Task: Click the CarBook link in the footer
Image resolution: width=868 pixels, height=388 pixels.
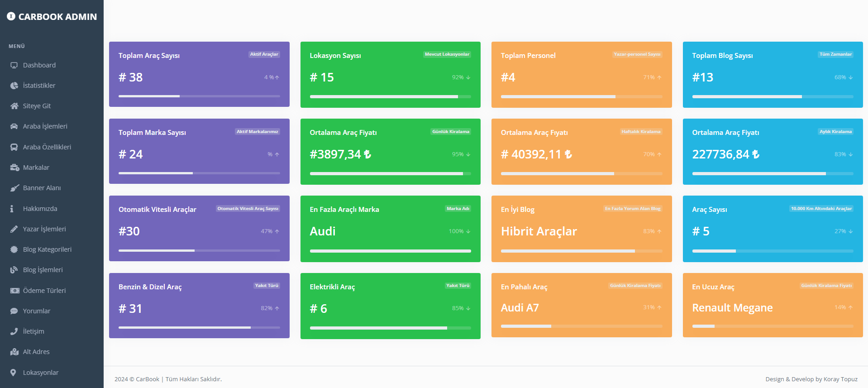Action: pyautogui.click(x=148, y=379)
